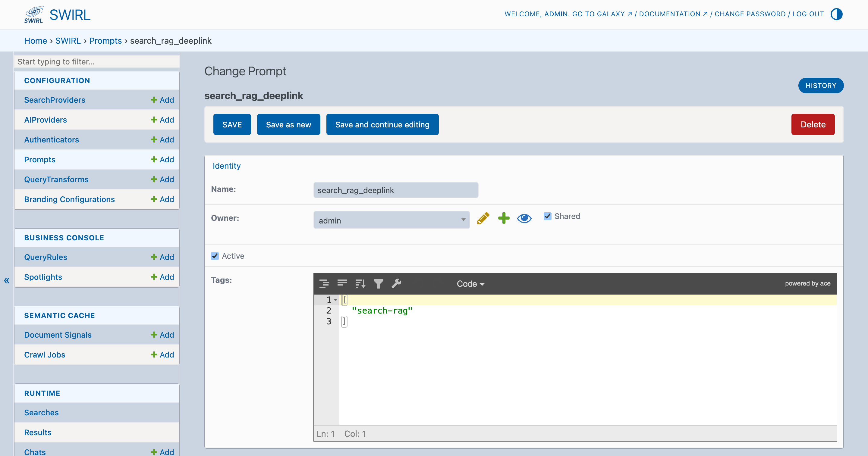This screenshot has width=868, height=456.
Task: Click Home breadcrumb link
Action: pyautogui.click(x=35, y=41)
